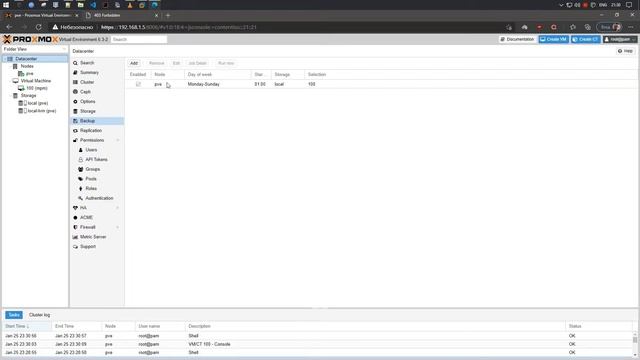
Task: Reload the browser page
Action: point(38,27)
